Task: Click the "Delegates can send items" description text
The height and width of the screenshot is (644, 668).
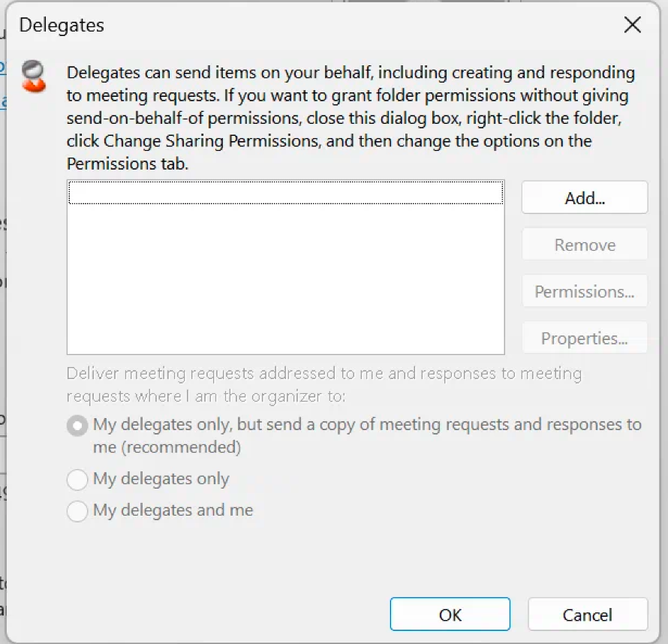Action: [x=351, y=118]
